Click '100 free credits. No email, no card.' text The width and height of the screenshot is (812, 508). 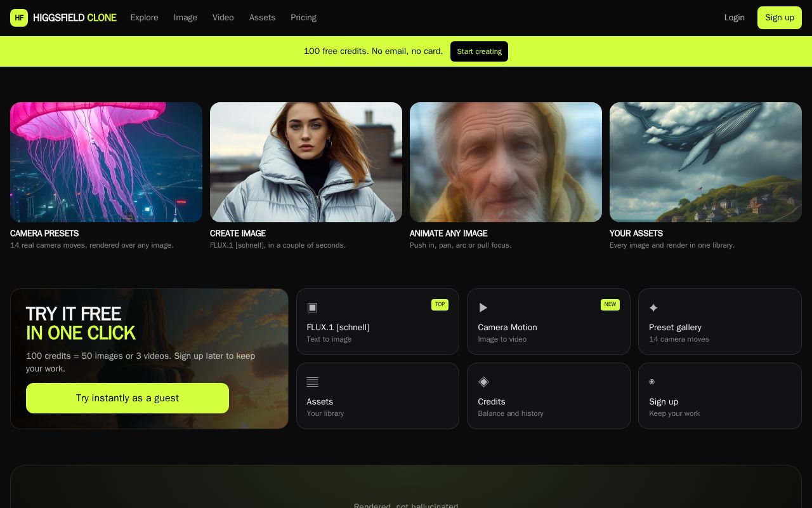click(x=373, y=51)
